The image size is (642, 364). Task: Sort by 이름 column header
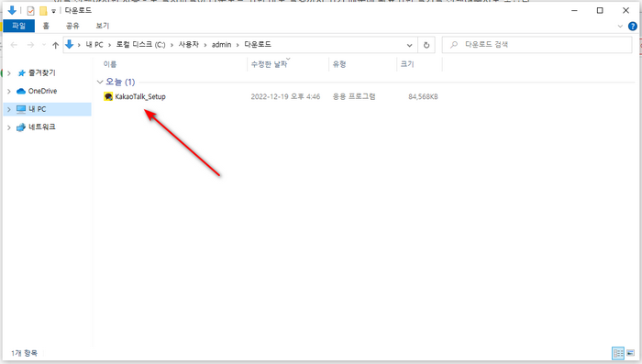click(x=110, y=64)
